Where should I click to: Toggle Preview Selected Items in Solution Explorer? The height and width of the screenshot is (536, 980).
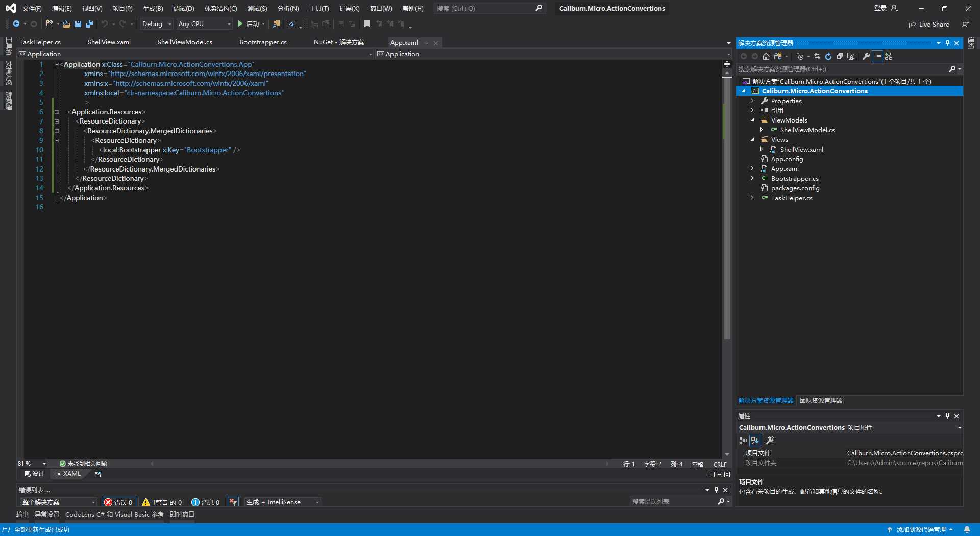(x=877, y=56)
